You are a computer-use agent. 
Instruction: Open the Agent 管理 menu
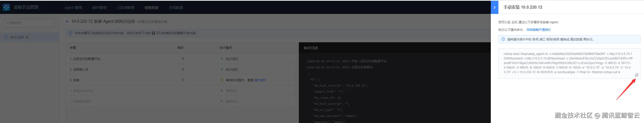[x=73, y=8]
